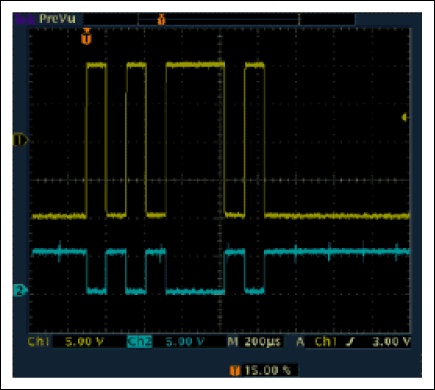Select the highlighted Ch2 label in the readout
This screenshot has height=390, width=435.
point(140,341)
